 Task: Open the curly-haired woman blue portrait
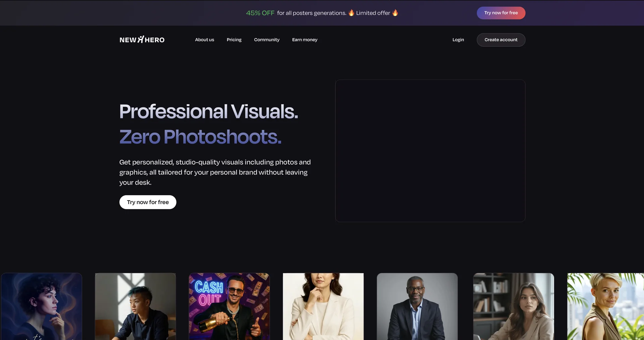tap(42, 306)
